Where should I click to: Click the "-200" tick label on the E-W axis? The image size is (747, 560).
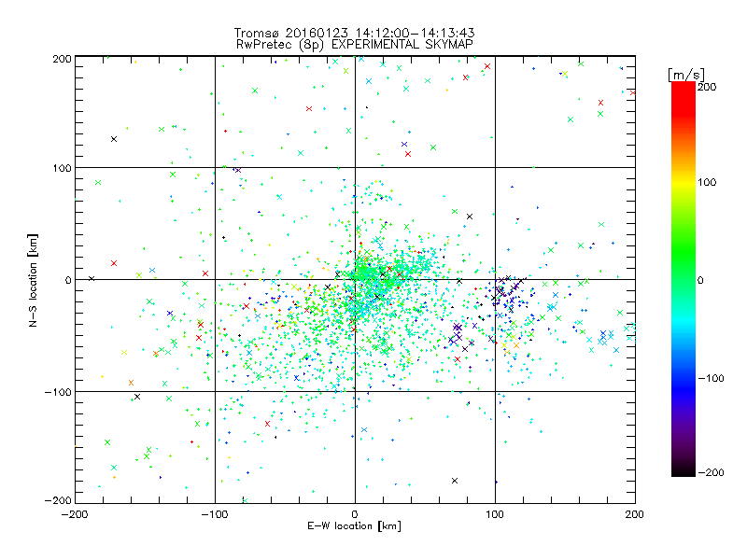point(75,514)
